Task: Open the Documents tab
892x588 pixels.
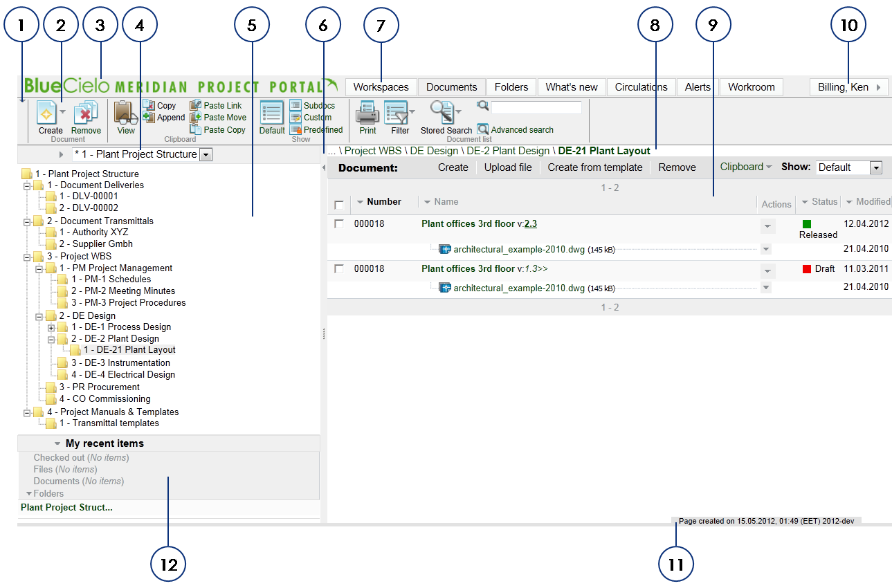Action: click(x=452, y=87)
